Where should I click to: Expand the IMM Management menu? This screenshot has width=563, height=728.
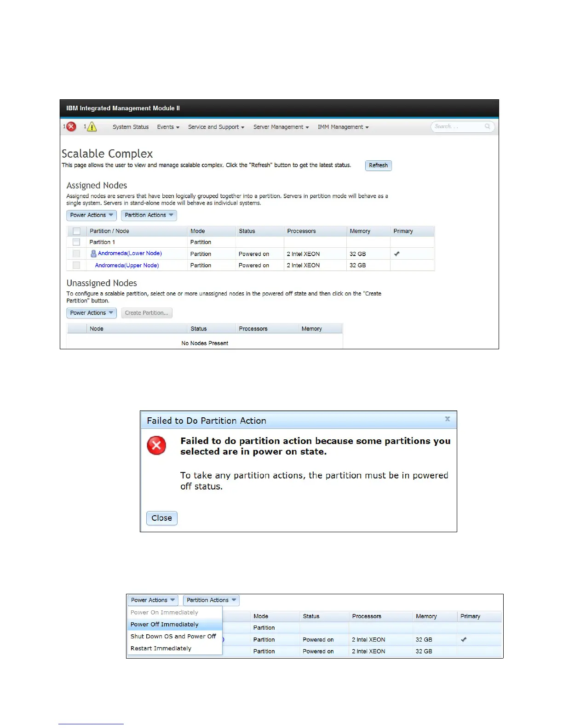click(x=343, y=127)
